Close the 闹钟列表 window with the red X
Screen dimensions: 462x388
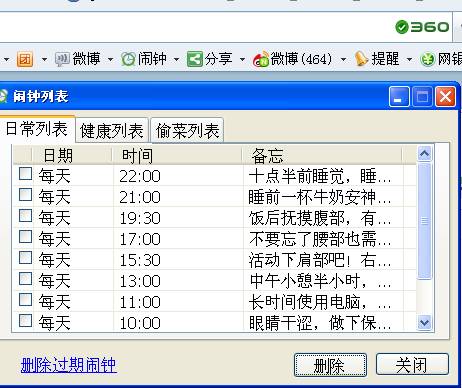[x=445, y=97]
